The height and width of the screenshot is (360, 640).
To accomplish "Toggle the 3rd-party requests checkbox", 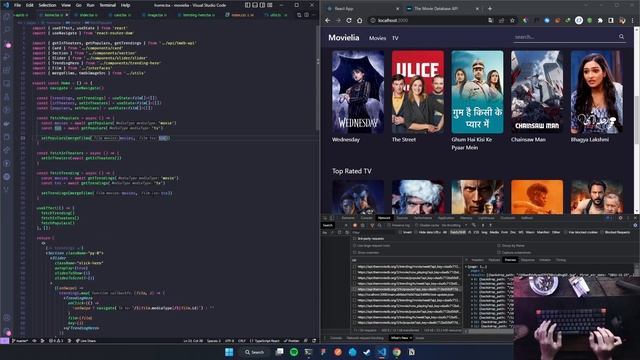I will (x=354, y=239).
